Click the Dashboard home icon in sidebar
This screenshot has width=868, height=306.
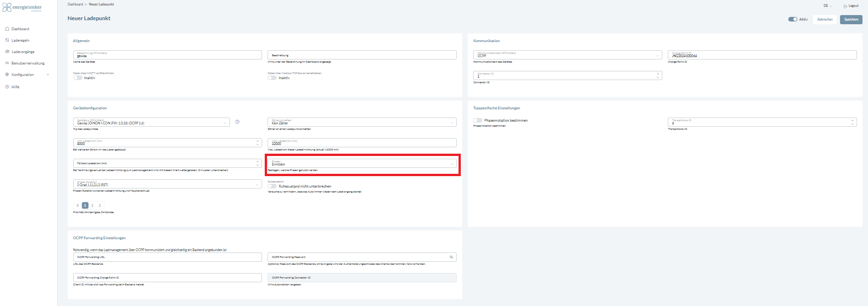click(7, 29)
